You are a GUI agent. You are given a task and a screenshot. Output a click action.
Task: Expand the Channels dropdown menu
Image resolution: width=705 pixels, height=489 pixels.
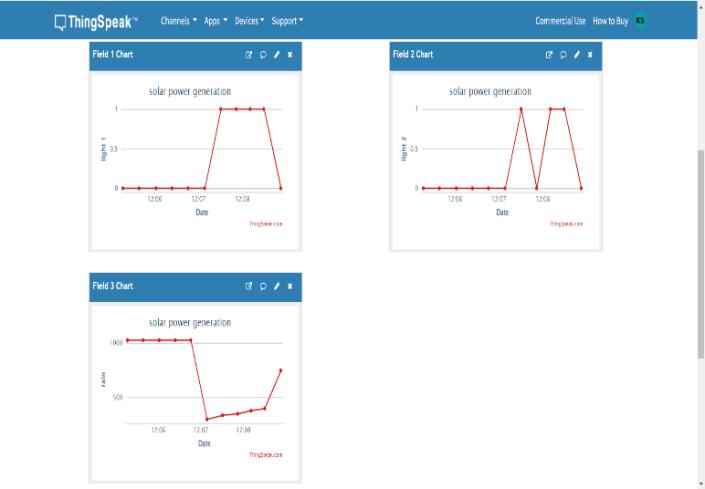178,21
